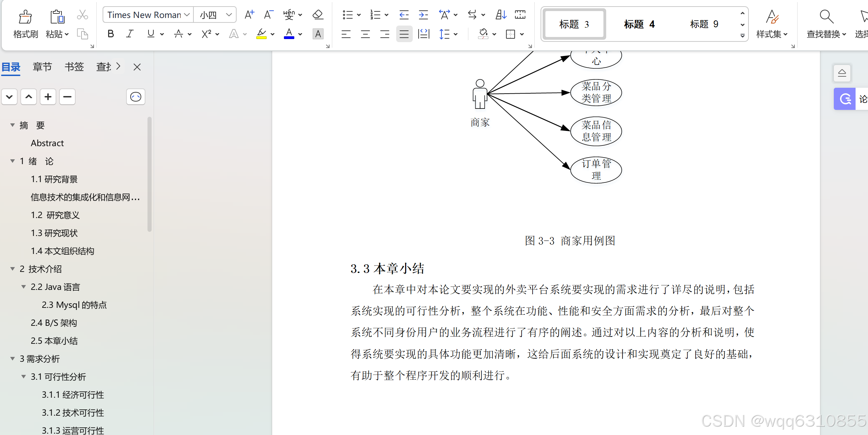Select the 标题 3 style
The image size is (868, 435).
(574, 24)
